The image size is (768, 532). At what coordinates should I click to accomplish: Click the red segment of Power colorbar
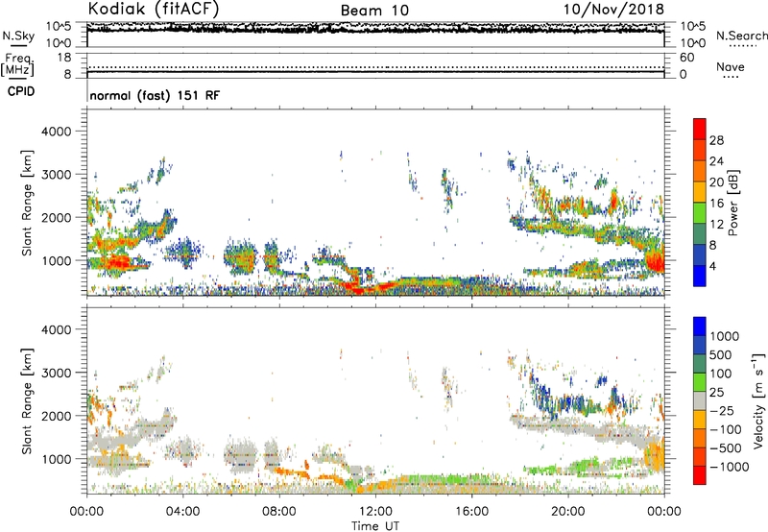[700, 129]
